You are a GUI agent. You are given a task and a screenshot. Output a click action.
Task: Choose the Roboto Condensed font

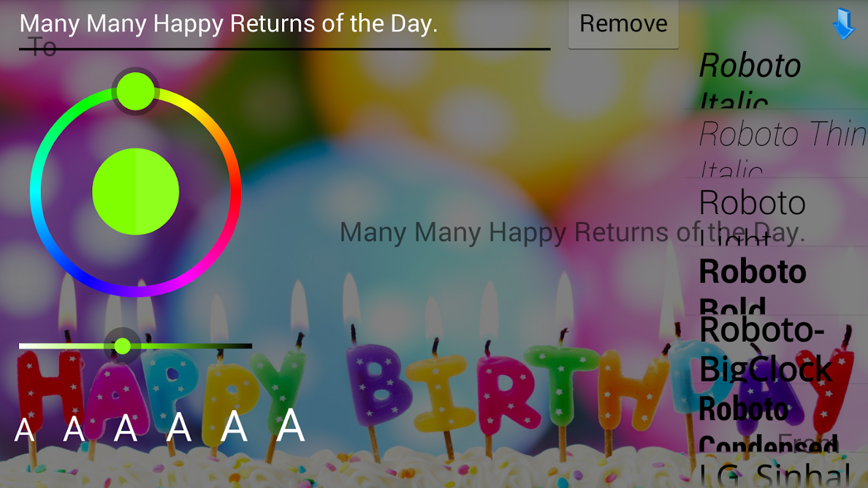(x=775, y=418)
